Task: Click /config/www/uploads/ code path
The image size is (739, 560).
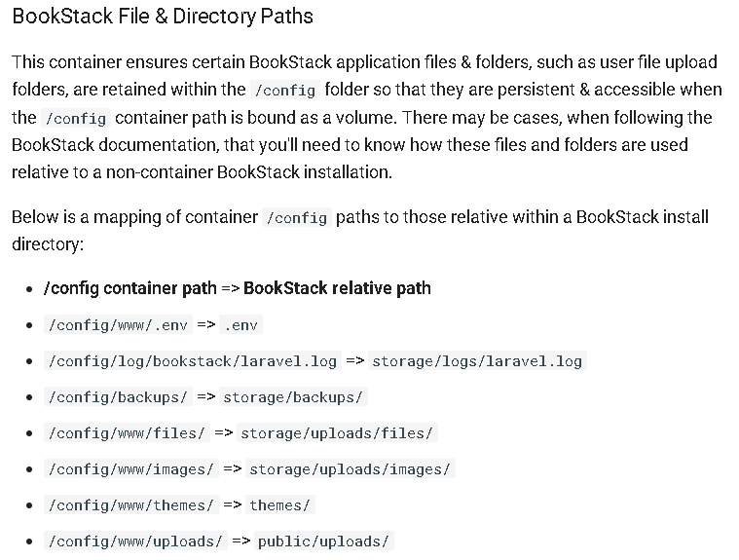Action: coord(135,541)
